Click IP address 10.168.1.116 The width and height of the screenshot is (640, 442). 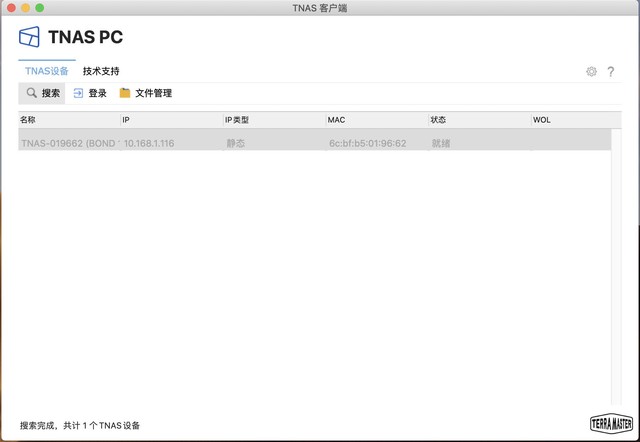[x=149, y=143]
